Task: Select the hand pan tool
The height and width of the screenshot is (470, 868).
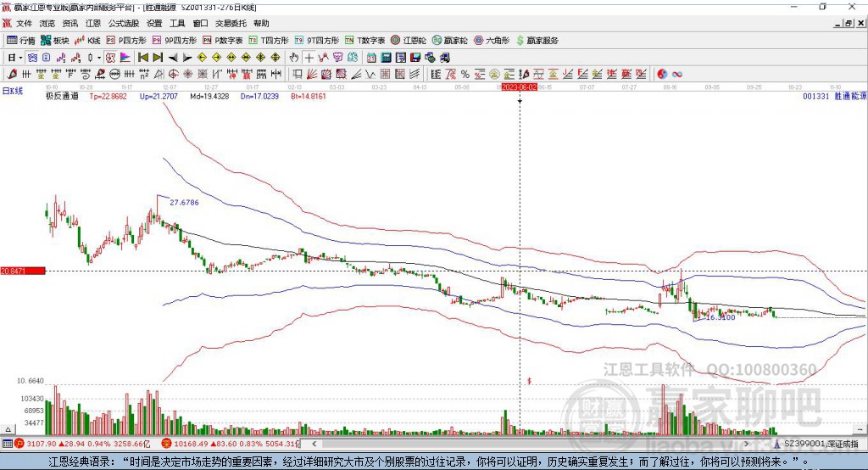Action: 294,58
